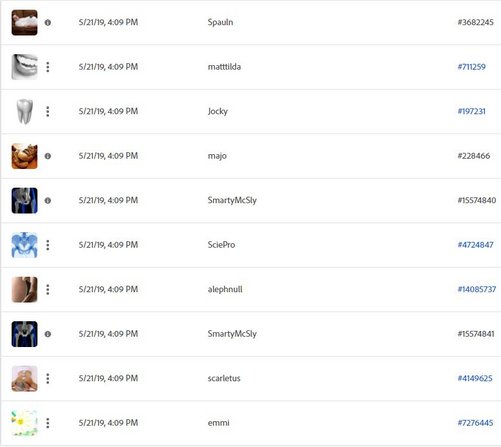Select the single tooth thumbnail by Jocky
This screenshot has height=447, width=501.
(25, 111)
